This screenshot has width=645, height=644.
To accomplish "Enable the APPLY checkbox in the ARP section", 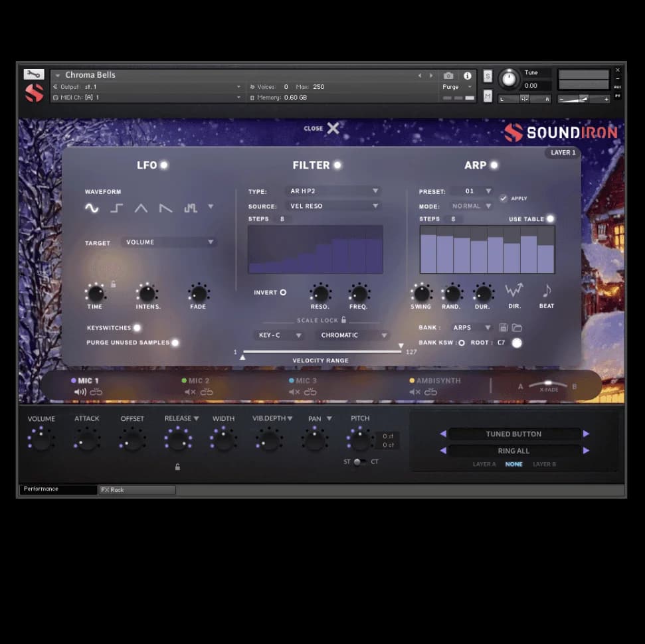I will pyautogui.click(x=504, y=197).
